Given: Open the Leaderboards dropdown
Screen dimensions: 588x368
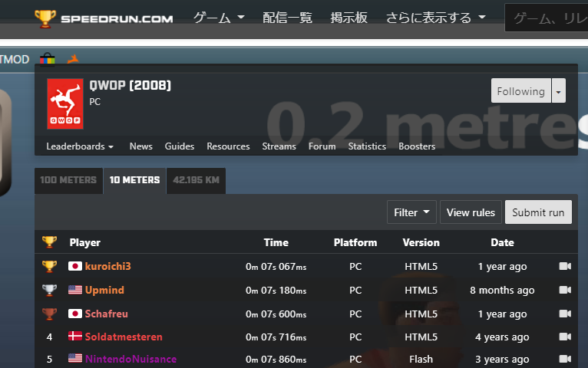Looking at the screenshot, I should 80,146.
